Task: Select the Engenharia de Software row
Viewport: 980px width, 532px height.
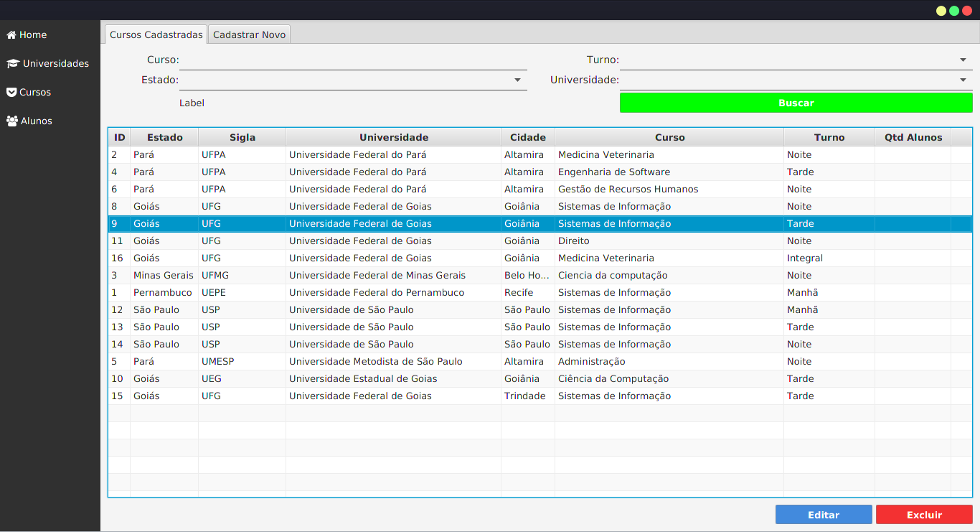Action: 540,172
